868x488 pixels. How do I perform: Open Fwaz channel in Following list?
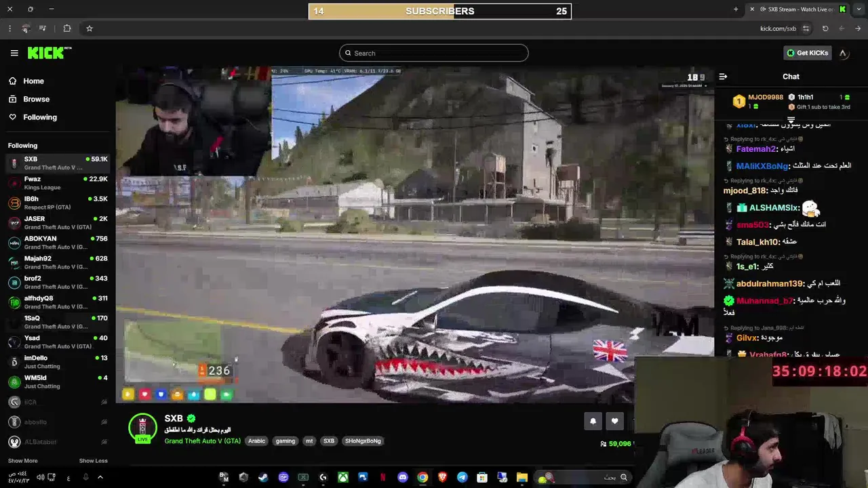click(57, 183)
